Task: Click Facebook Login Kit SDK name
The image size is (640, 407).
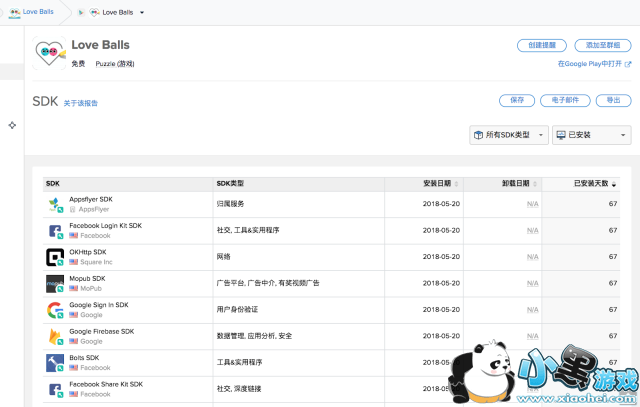Action: coord(106,226)
